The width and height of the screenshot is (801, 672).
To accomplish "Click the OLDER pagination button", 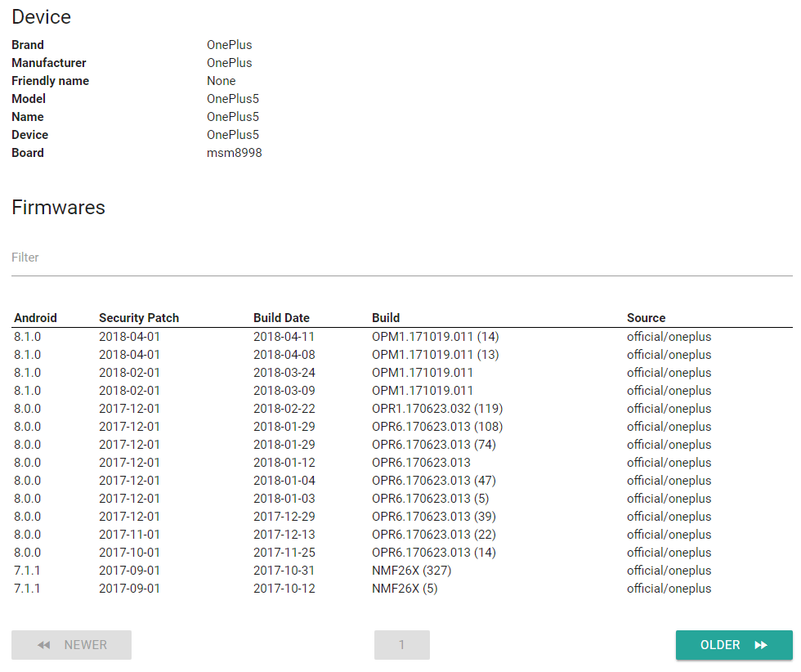I will [733, 645].
